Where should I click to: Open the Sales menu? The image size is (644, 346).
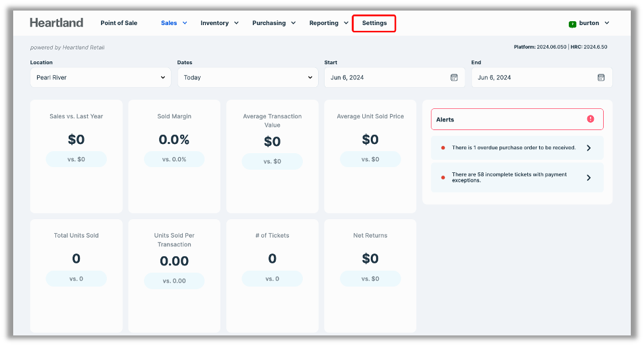tap(174, 23)
